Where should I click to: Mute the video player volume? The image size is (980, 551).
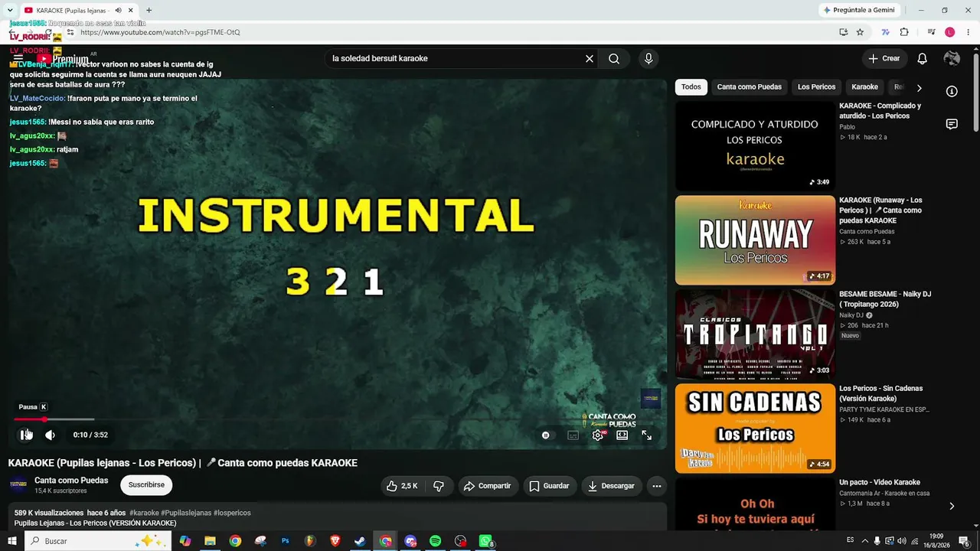(x=50, y=435)
